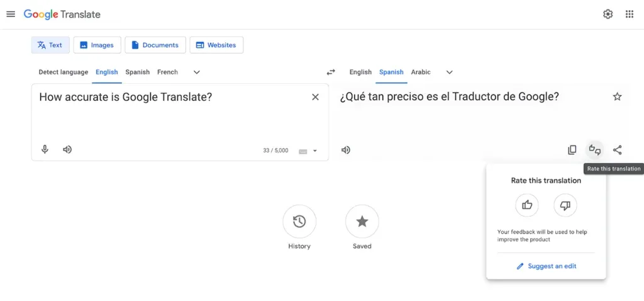The height and width of the screenshot is (301, 644).
Task: Listen to the Spanish translation audio
Action: (346, 150)
